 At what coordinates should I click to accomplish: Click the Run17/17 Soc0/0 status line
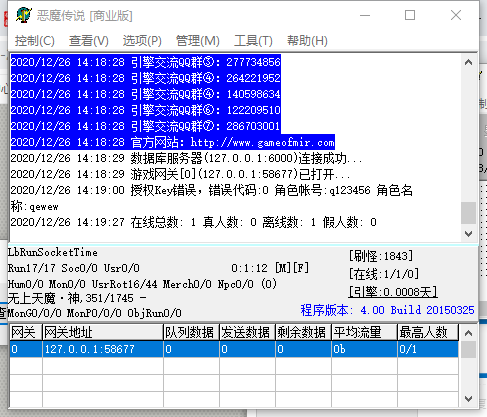(74, 268)
